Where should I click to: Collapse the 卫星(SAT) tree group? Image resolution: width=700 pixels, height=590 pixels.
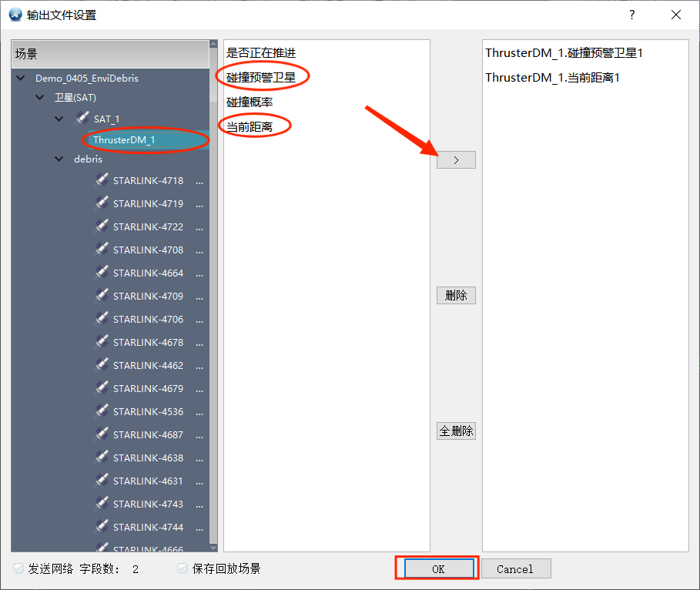pos(40,97)
